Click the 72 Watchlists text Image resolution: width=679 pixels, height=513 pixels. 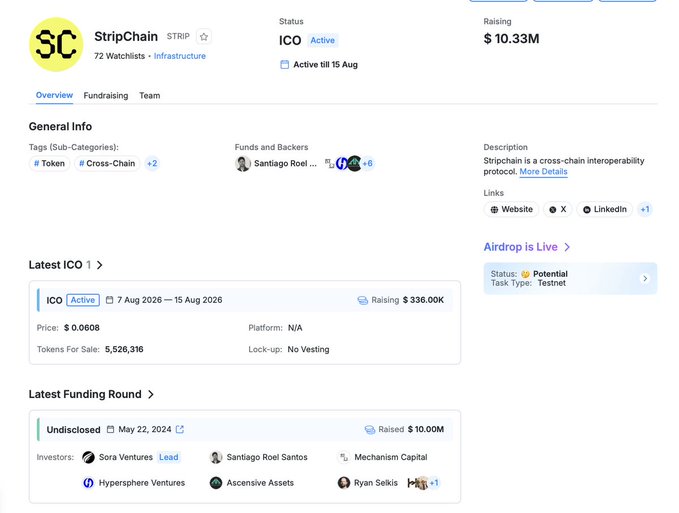[x=120, y=56]
